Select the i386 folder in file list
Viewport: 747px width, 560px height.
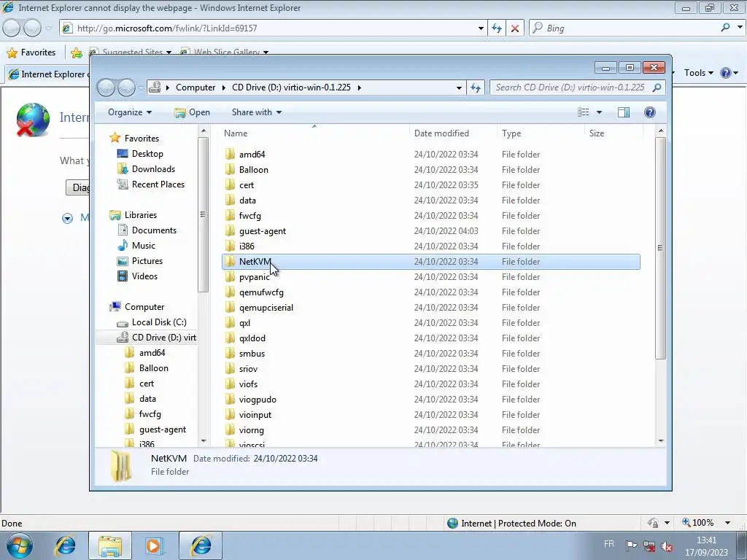(430, 246)
